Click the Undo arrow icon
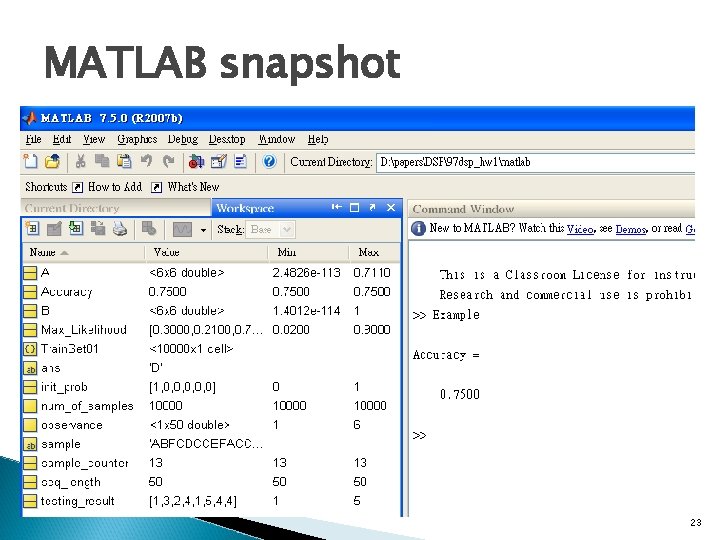720x540 pixels. point(146,161)
